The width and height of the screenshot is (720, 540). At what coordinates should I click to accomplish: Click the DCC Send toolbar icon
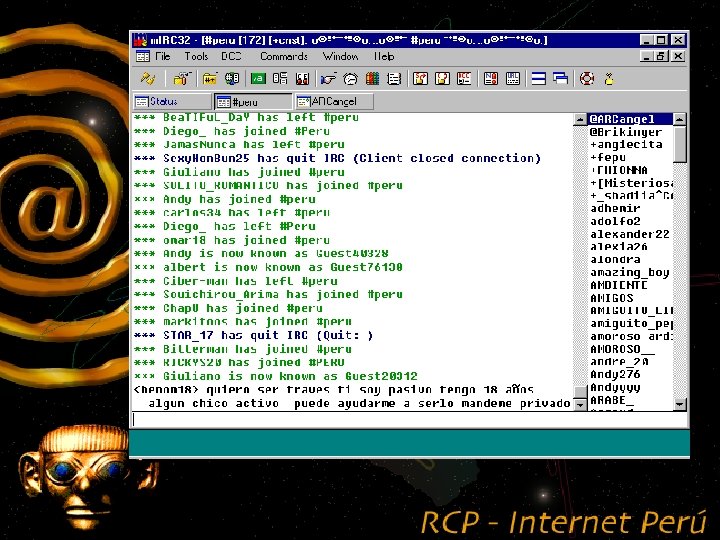[x=420, y=79]
